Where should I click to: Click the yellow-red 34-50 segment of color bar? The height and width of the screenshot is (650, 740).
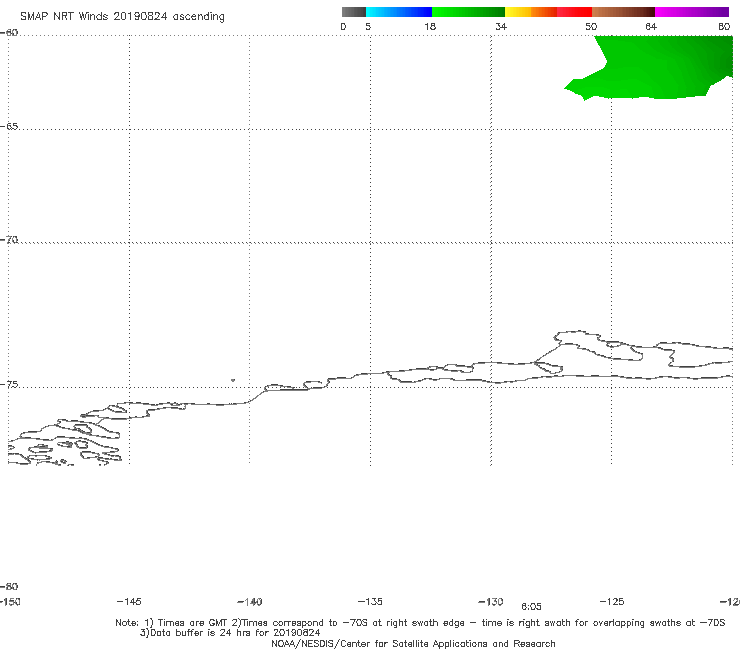click(x=548, y=12)
